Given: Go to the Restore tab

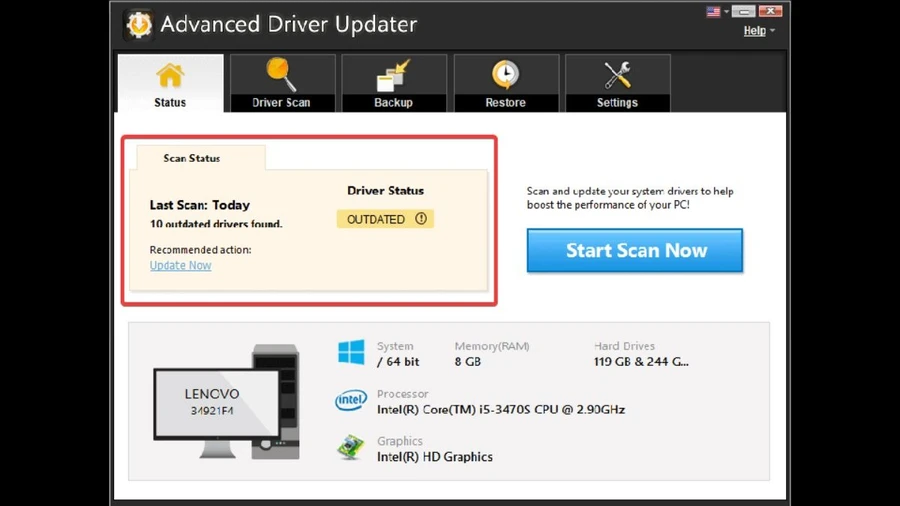Looking at the screenshot, I should [506, 83].
